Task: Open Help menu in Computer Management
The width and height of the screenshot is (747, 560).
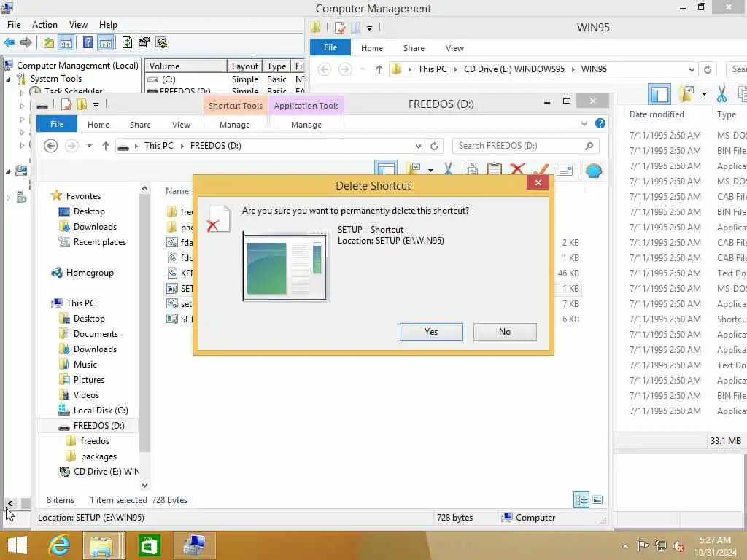Action: (x=108, y=25)
